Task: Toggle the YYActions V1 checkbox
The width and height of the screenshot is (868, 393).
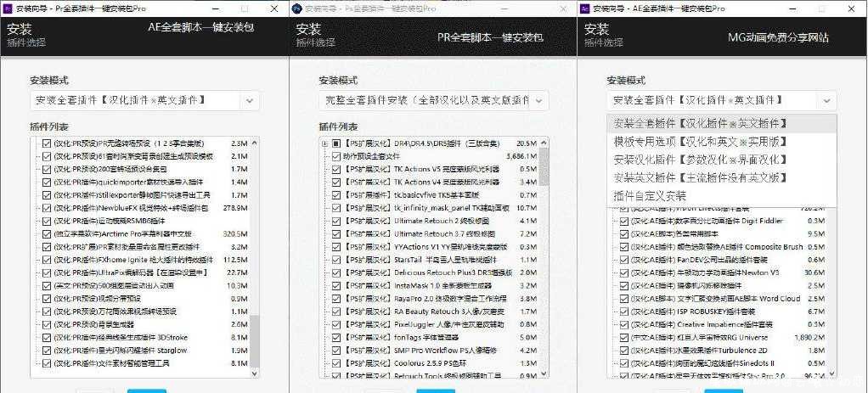Action: tap(336, 247)
